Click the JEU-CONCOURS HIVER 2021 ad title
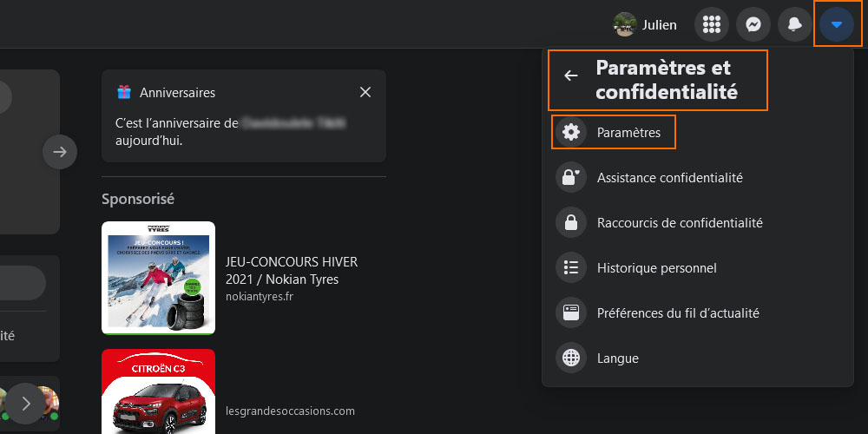Viewport: 868px width, 434px height. 292,270
